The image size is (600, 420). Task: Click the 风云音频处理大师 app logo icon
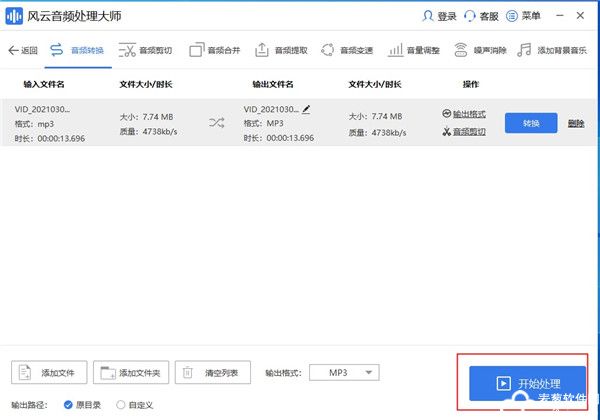click(x=14, y=16)
